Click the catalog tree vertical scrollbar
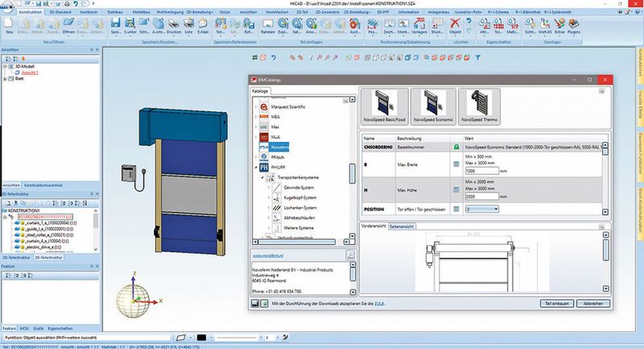The width and height of the screenshot is (644, 349). tap(352, 173)
